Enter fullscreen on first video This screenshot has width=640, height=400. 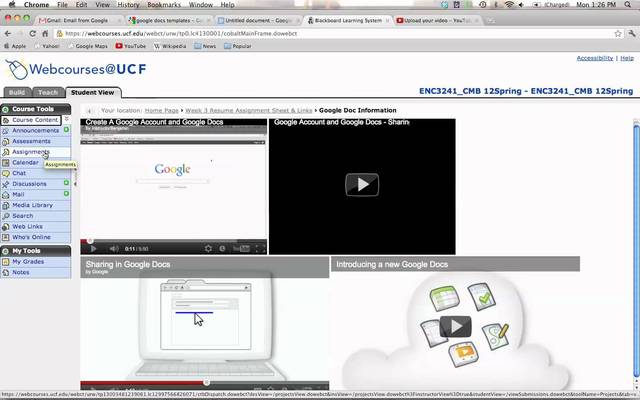click(260, 249)
